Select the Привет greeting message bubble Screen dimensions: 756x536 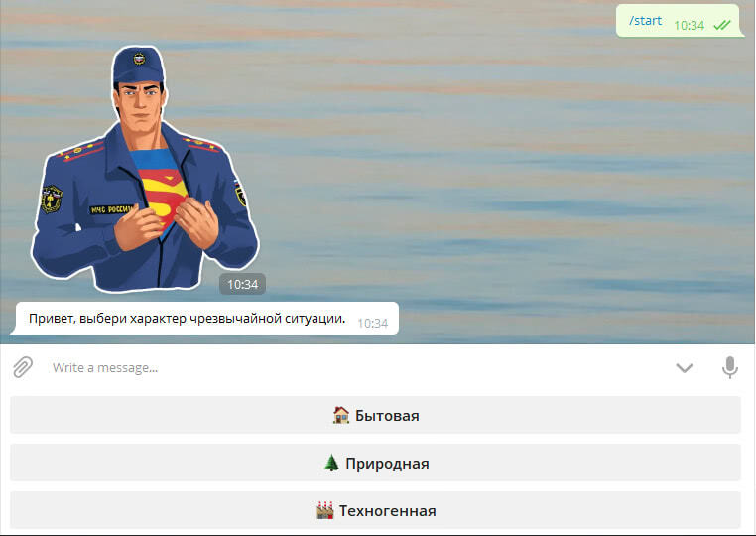pos(205,318)
